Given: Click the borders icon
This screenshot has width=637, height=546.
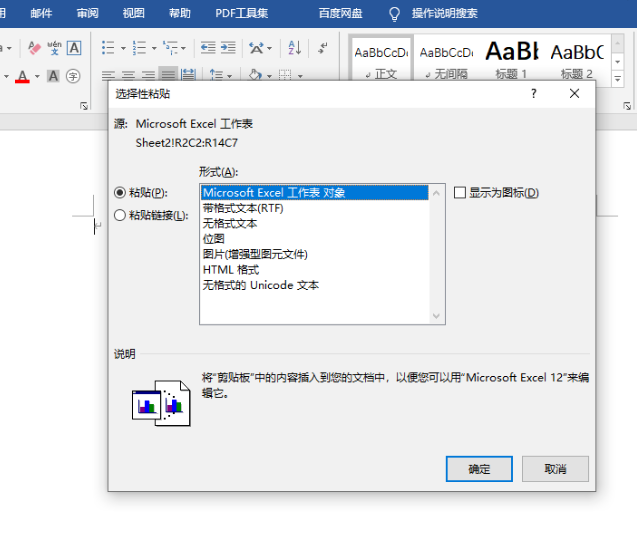Looking at the screenshot, I should click(x=285, y=76).
